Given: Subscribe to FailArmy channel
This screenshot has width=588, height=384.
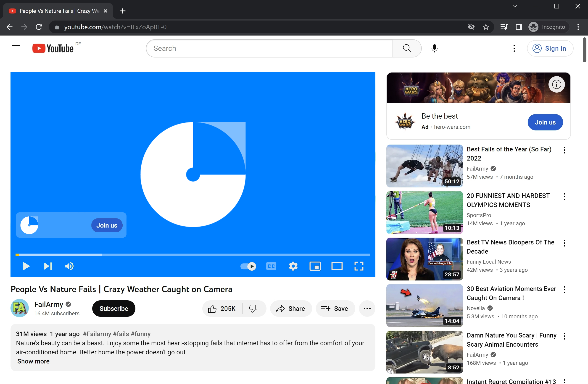Looking at the screenshot, I should coord(114,309).
